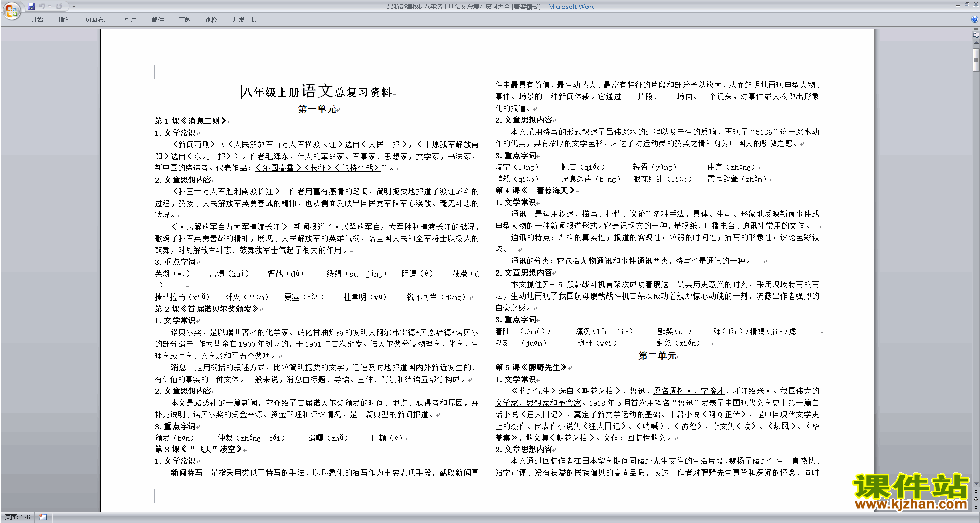Undo last action in Quick Access Toolbar
This screenshot has height=523, width=980.
pyautogui.click(x=42, y=6)
